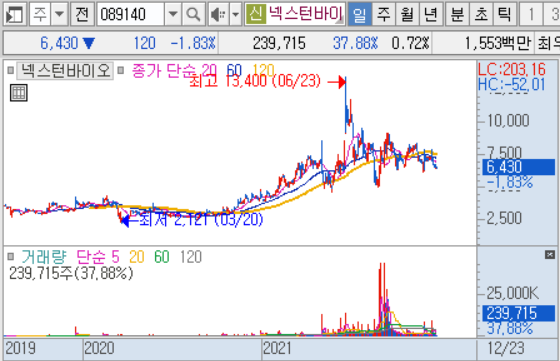The height and width of the screenshot is (361, 560).
Task: Click the 239,715주(37.88%) volume readout
Action: click(71, 274)
